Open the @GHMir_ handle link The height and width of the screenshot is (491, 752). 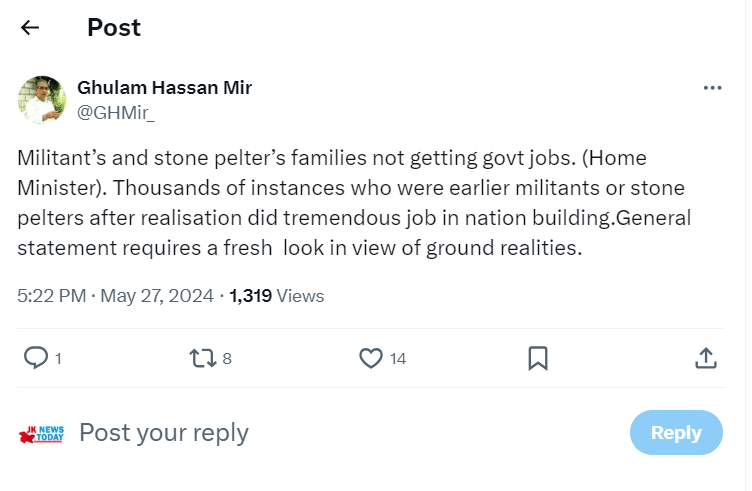(x=116, y=112)
